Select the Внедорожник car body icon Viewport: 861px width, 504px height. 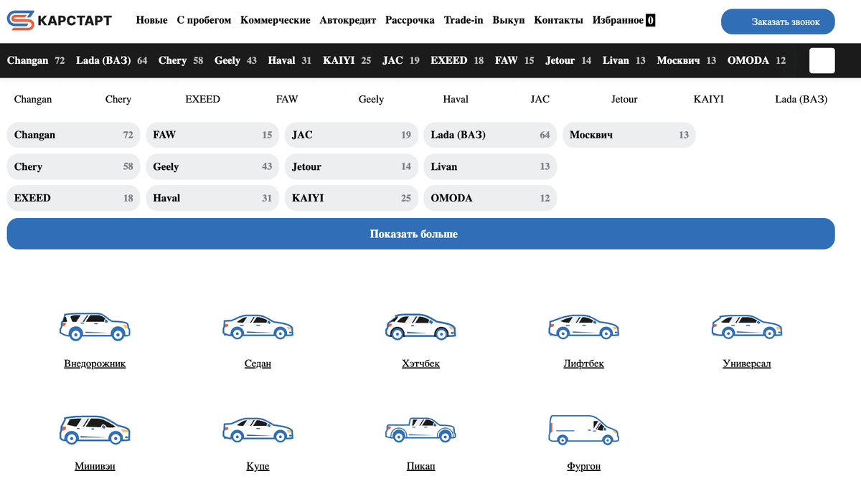[x=95, y=326]
